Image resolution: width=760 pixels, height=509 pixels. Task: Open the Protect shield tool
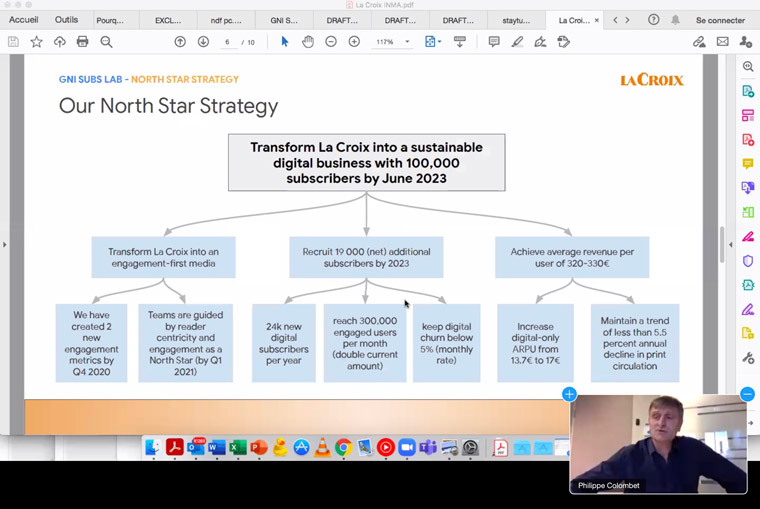pos(748,261)
